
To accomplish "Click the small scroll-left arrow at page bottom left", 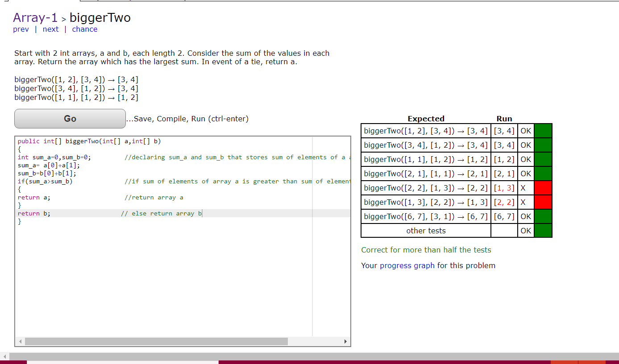I will pyautogui.click(x=4, y=356).
